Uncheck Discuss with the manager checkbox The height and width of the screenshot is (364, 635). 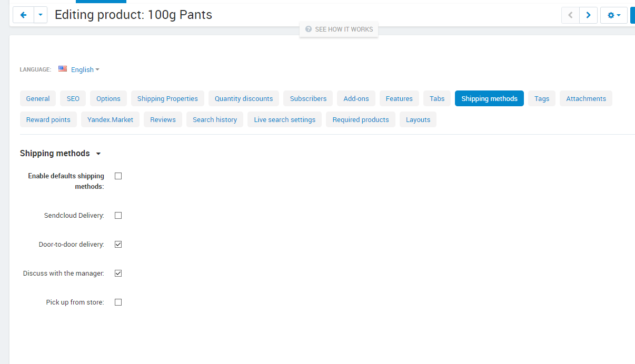click(118, 274)
